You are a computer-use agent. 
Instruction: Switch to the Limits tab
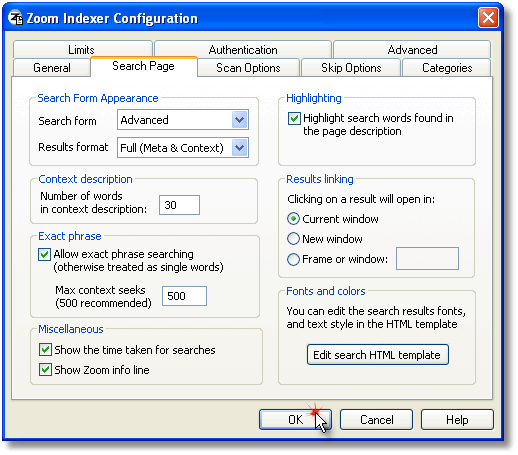click(x=83, y=49)
